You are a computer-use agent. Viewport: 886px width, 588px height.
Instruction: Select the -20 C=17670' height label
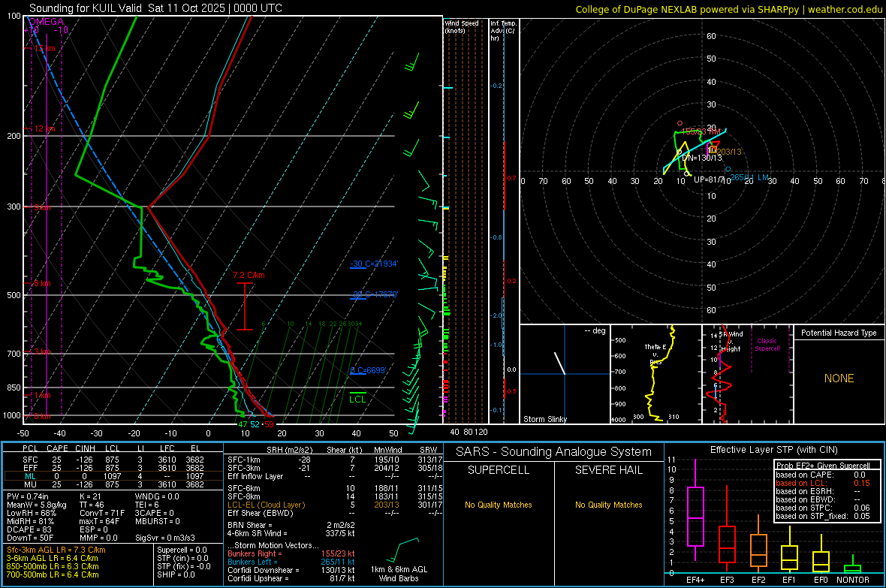[x=375, y=294]
